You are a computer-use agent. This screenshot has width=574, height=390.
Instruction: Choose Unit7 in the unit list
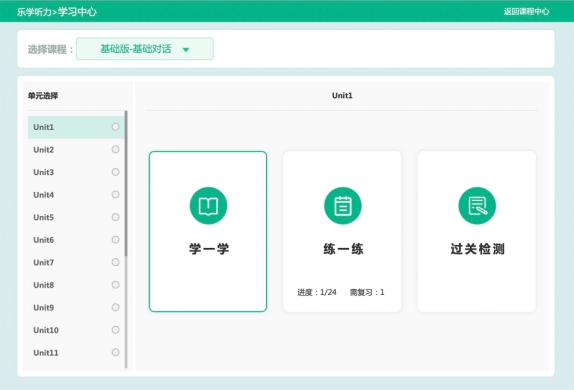tap(76, 263)
